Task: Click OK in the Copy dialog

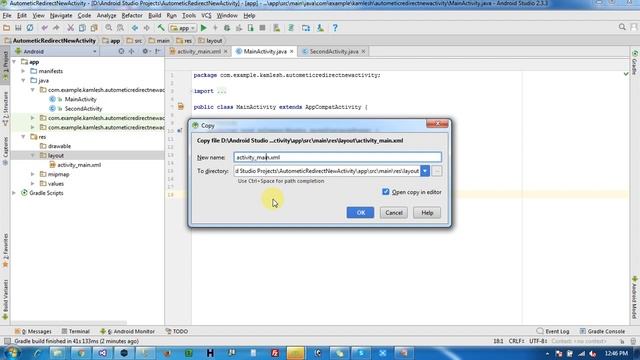Action: pyautogui.click(x=360, y=212)
